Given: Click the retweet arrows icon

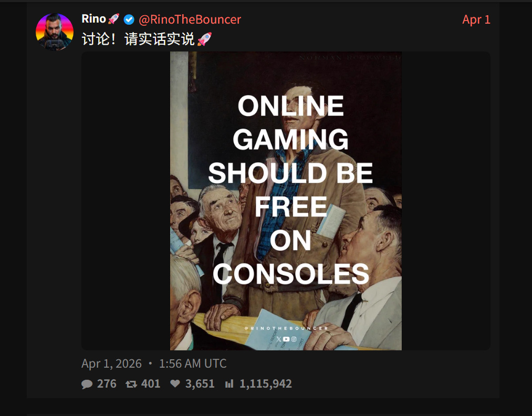Looking at the screenshot, I should (131, 384).
